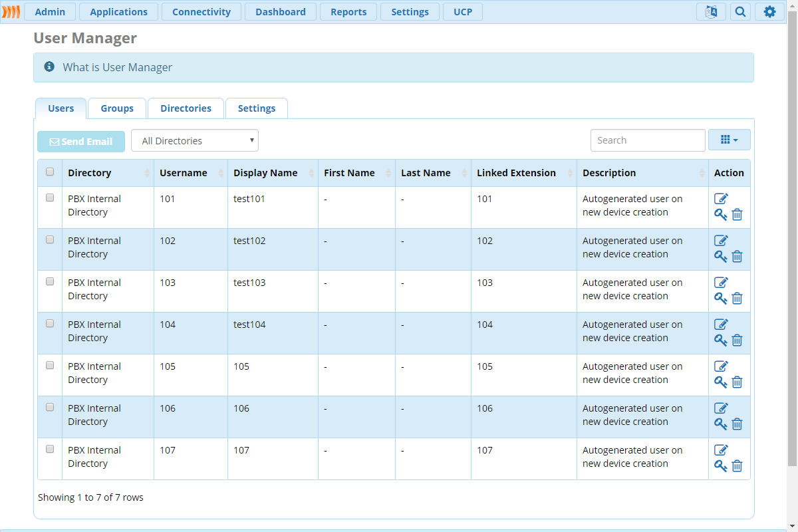This screenshot has height=532, width=798.
Task: Select the checkbox for user 105
Action: click(50, 366)
